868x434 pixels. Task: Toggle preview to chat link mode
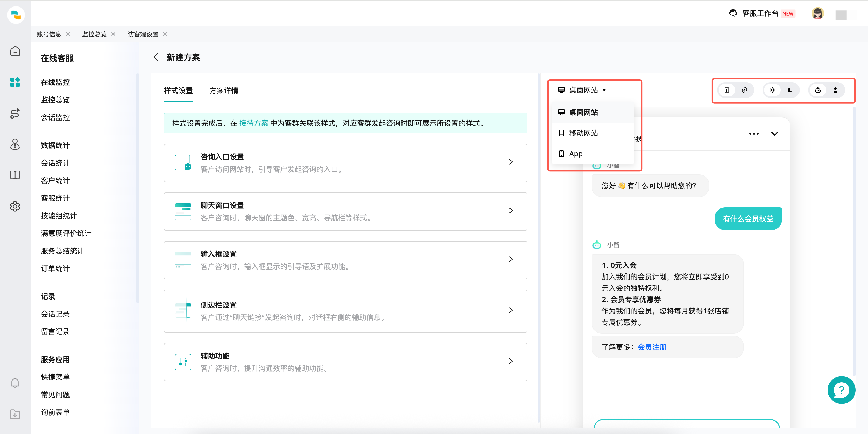click(744, 90)
